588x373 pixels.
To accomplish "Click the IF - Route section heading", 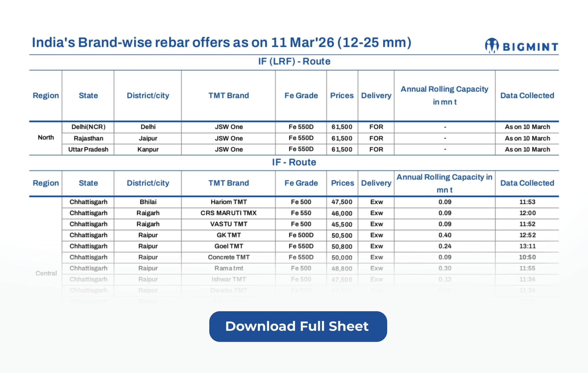I will (294, 162).
